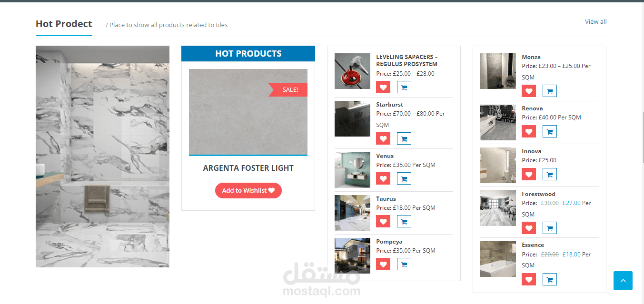
Task: Click the marble bathroom banner image
Action: coord(102,157)
